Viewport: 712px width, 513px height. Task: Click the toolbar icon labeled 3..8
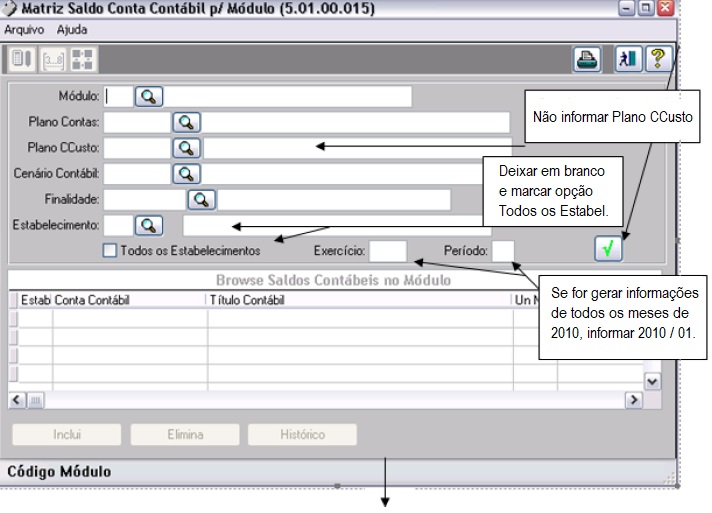pyautogui.click(x=53, y=60)
